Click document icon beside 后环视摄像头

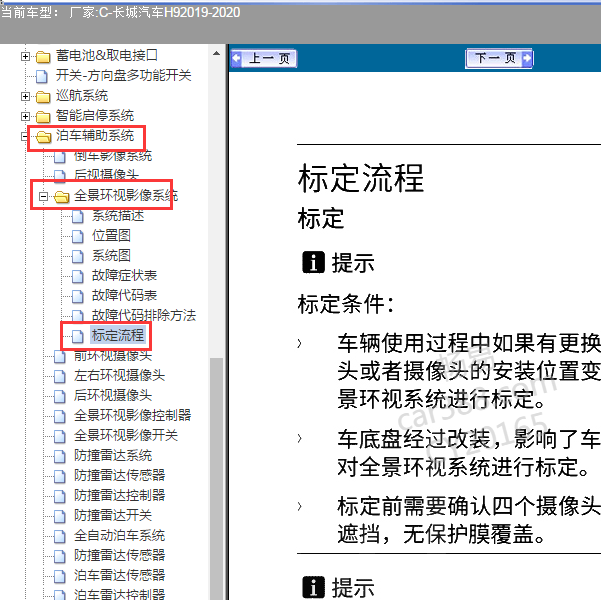click(60, 396)
